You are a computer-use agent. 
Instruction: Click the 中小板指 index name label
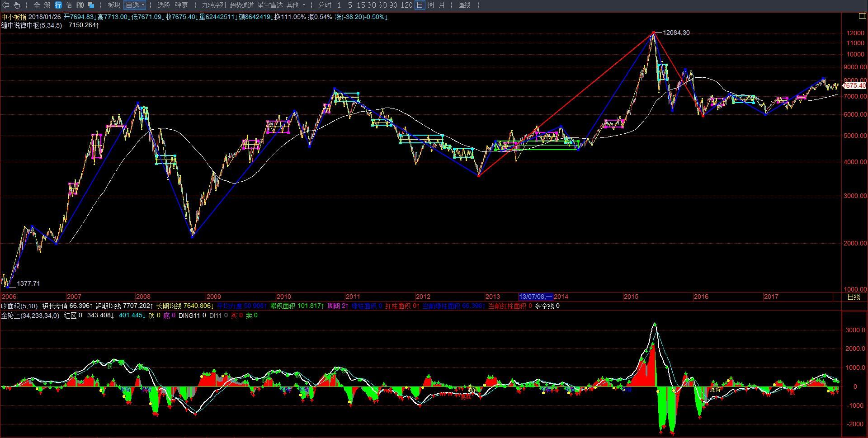click(14, 17)
